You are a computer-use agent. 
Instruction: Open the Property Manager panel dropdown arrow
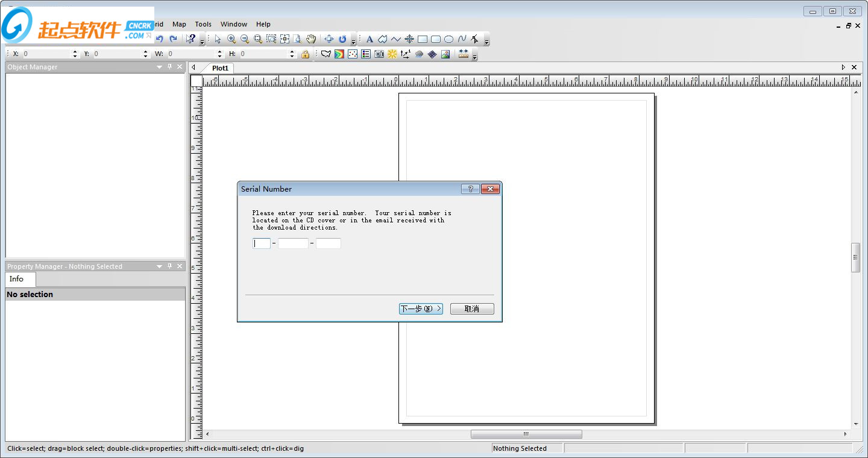tap(160, 266)
